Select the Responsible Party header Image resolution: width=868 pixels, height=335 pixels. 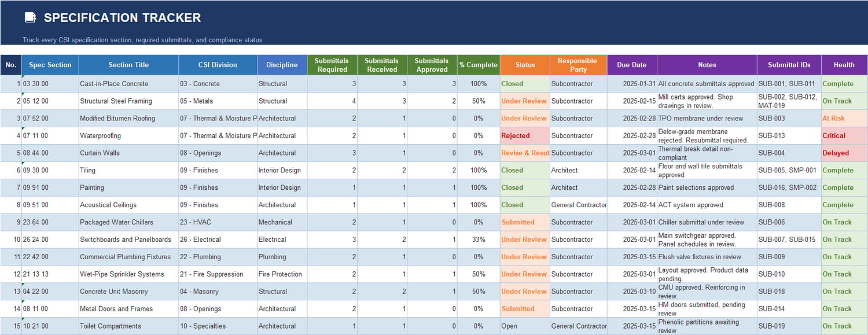[x=578, y=65]
